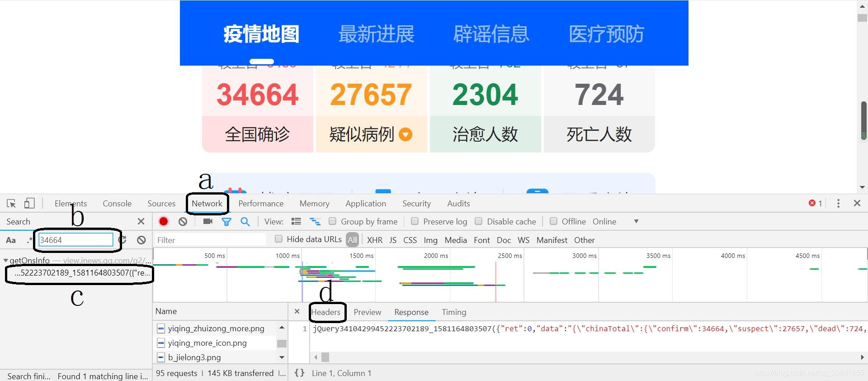Toggle the device toolbar icon
This screenshot has height=381, width=868.
29,203
